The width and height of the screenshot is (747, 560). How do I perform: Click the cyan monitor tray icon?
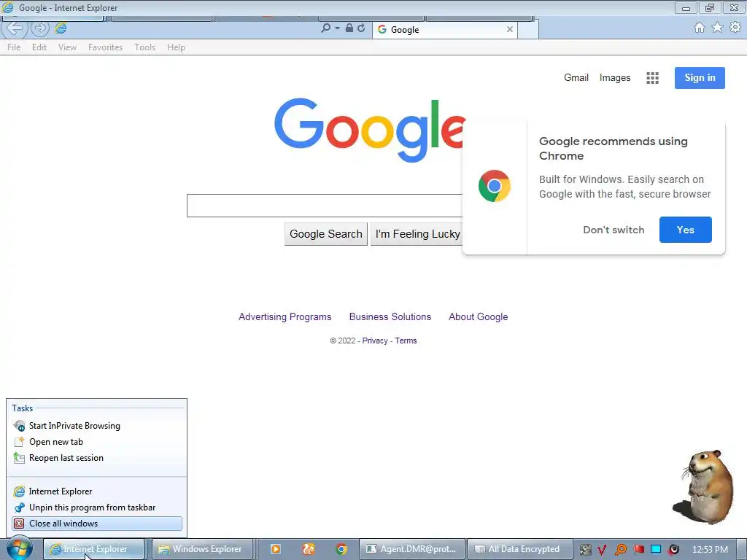tap(656, 549)
